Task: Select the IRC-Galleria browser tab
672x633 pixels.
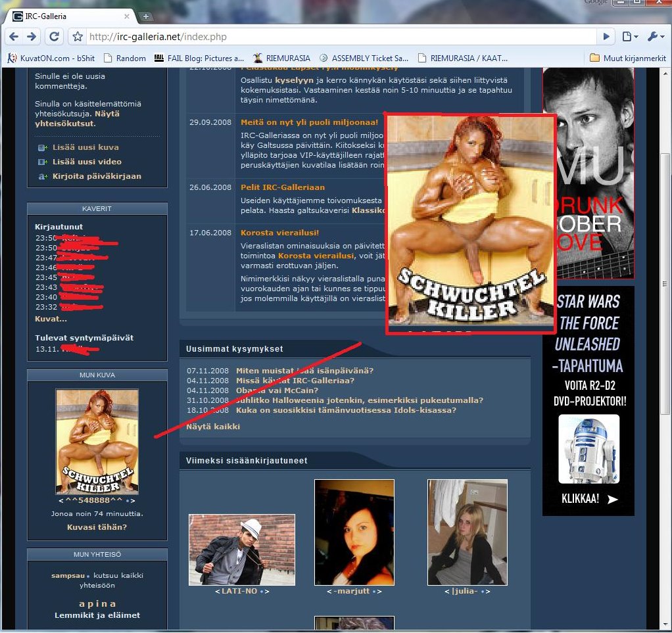Action: click(x=66, y=16)
